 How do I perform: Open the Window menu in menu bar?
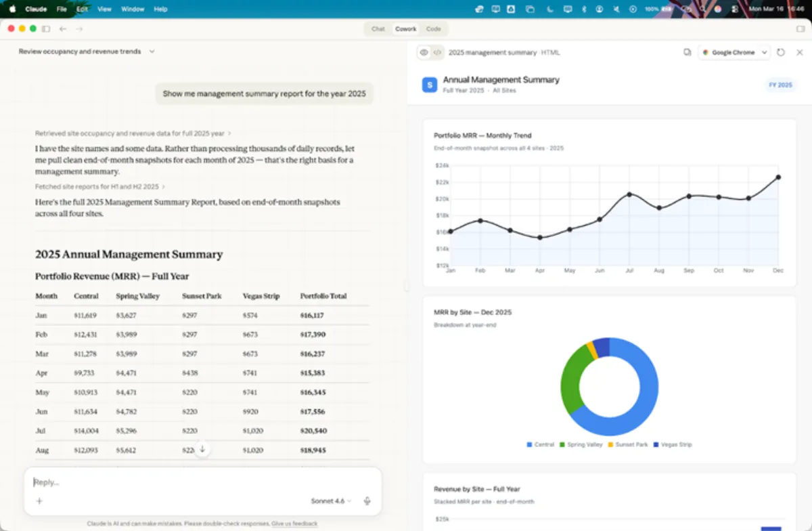click(x=132, y=9)
